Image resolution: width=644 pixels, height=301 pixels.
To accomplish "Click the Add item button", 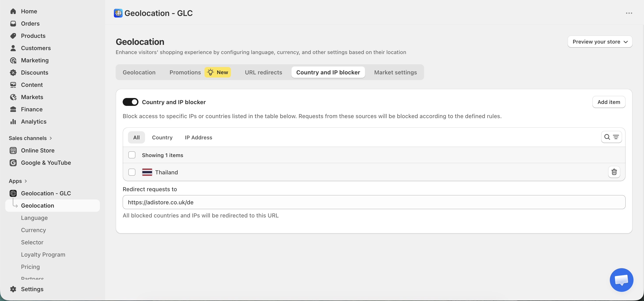I will pos(609,102).
